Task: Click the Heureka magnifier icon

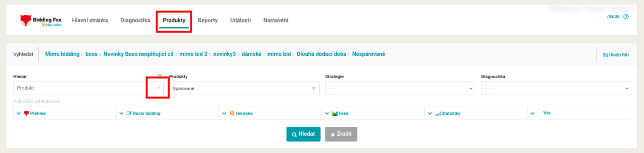Action: tap(232, 113)
